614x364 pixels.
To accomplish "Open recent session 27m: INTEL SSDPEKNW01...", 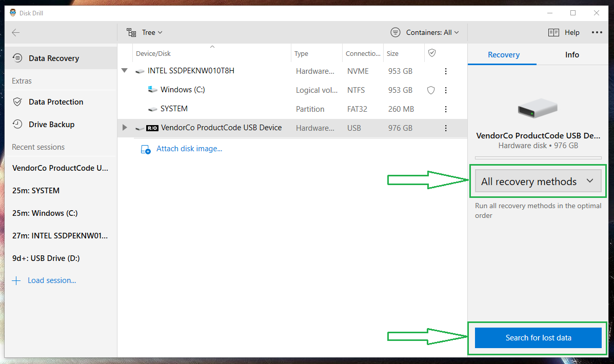I will (61, 236).
